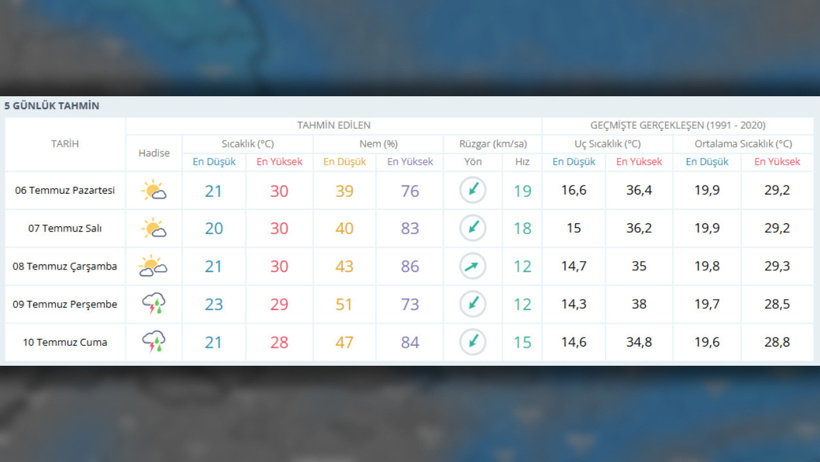Click the weather icon for 06 Temmuz Pazartesi
The height and width of the screenshot is (462, 820).
click(154, 190)
